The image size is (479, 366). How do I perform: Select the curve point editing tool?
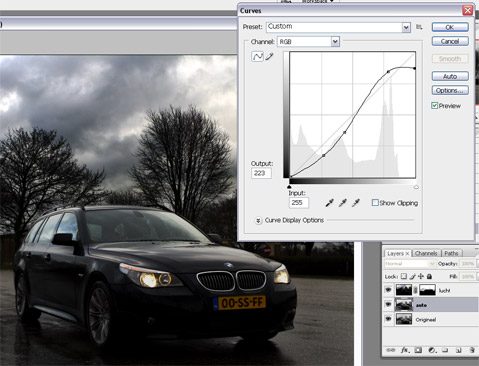click(257, 56)
